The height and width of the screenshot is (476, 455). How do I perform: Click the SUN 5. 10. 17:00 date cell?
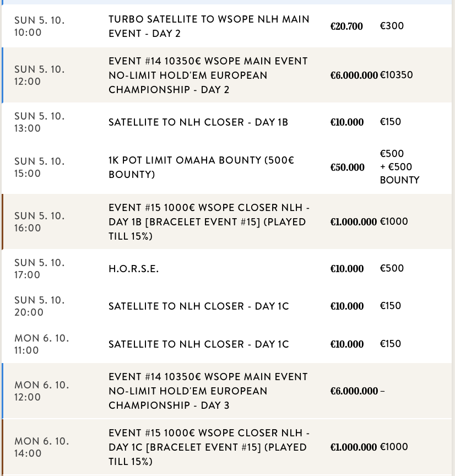click(39, 268)
